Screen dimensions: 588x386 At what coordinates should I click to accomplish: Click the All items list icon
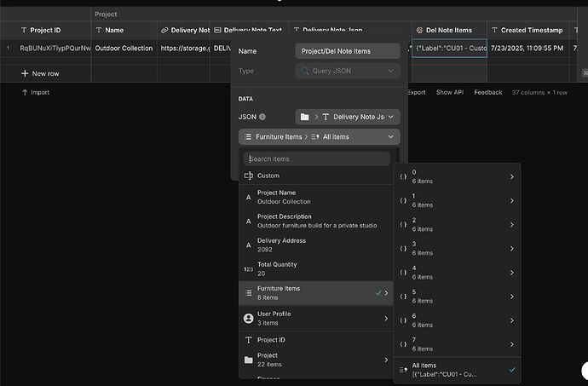pos(403,370)
